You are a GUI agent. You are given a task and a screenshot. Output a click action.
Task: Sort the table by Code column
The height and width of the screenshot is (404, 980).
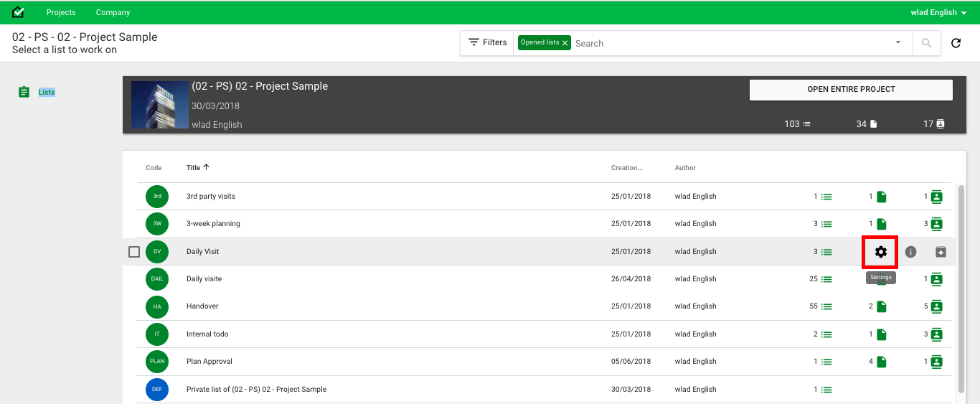coord(154,168)
